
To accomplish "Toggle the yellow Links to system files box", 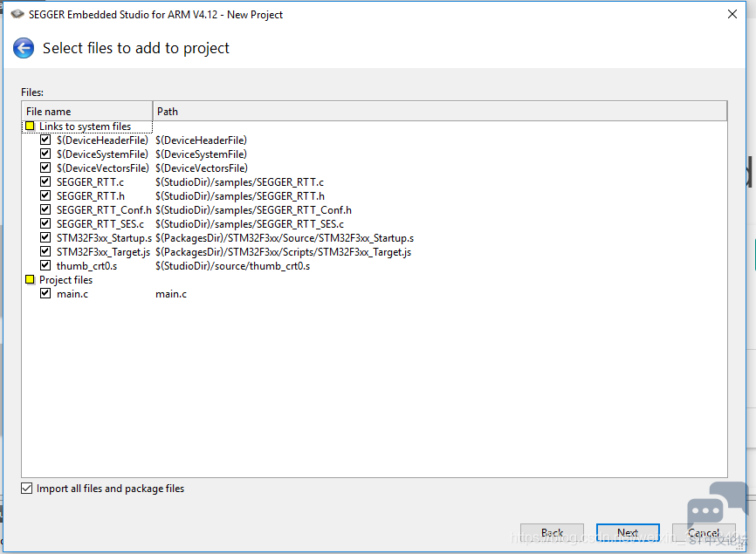I will click(30, 127).
